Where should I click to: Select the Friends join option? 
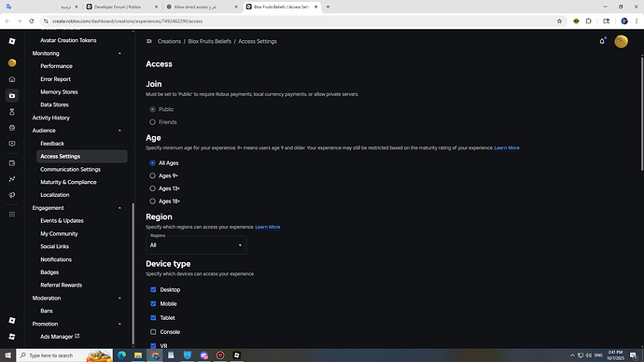(x=152, y=122)
